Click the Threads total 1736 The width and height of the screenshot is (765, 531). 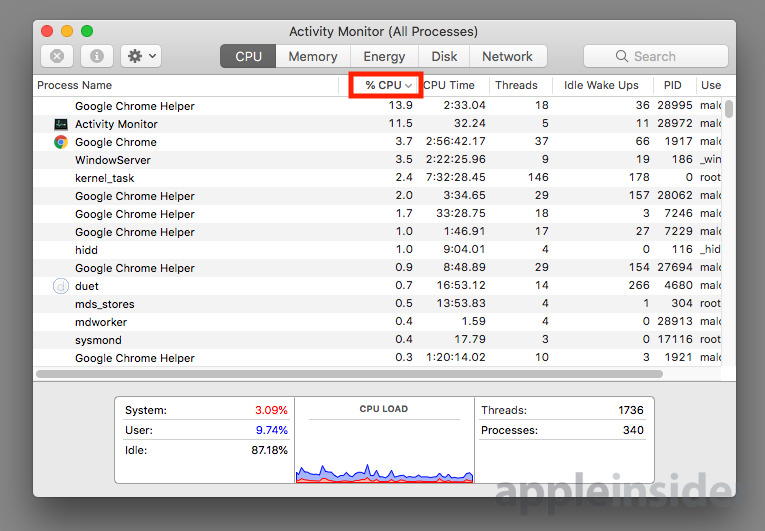(x=631, y=410)
